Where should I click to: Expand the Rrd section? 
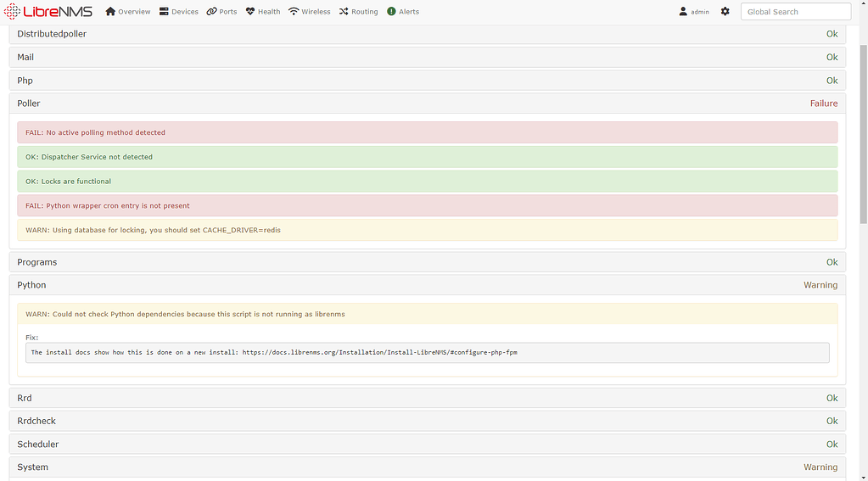(428, 398)
